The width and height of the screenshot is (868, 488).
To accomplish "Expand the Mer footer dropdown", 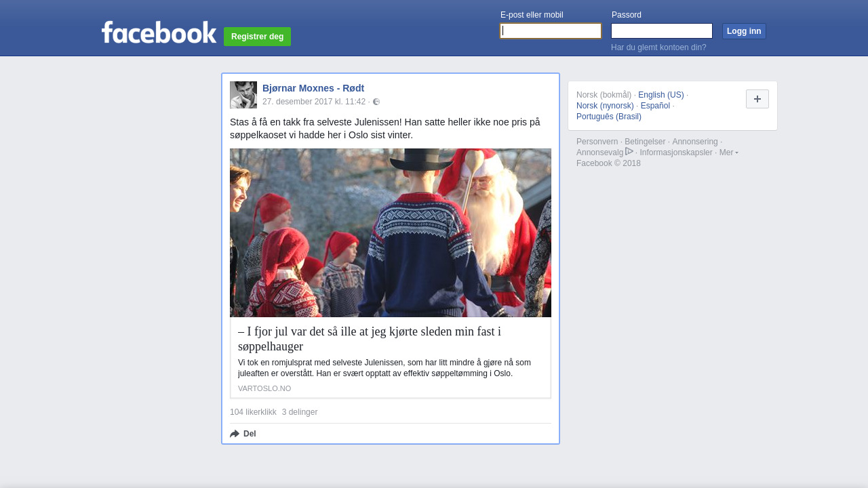I will [x=728, y=152].
